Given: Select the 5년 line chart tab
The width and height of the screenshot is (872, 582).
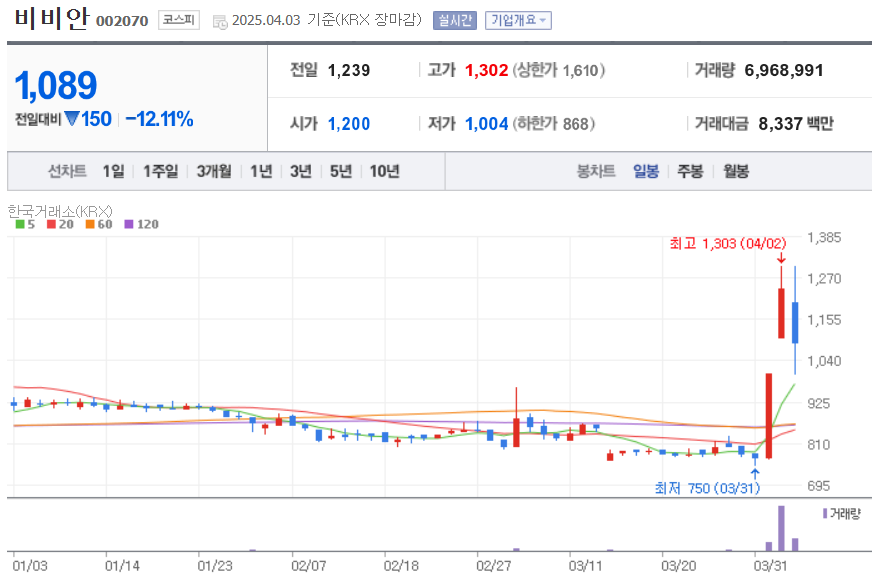Looking at the screenshot, I should 341,171.
